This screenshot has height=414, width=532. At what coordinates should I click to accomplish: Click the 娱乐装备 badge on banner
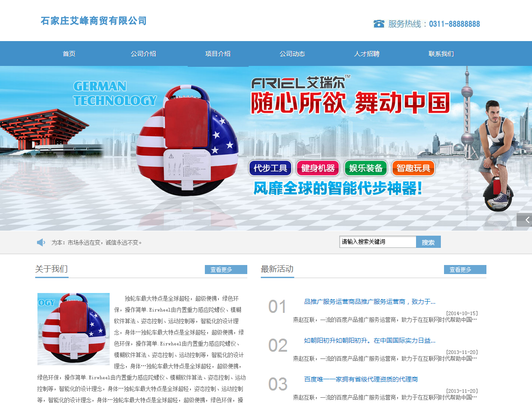[x=366, y=168]
